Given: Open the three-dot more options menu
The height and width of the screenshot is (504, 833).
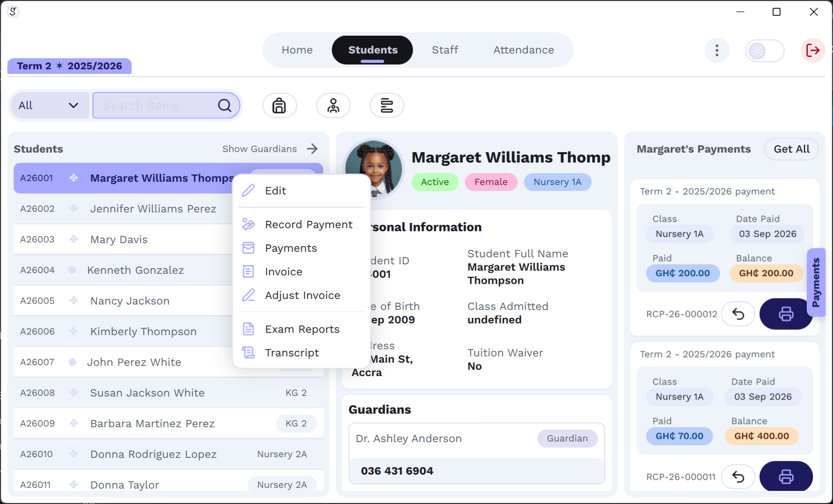Looking at the screenshot, I should coord(716,50).
